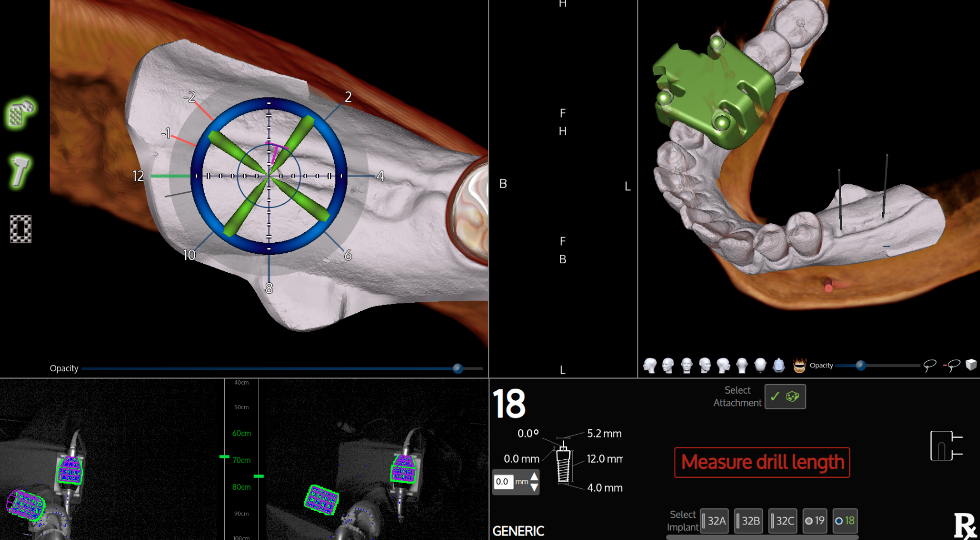Click the 4.0 mm apex diameter value
This screenshot has height=540, width=980.
pos(605,488)
